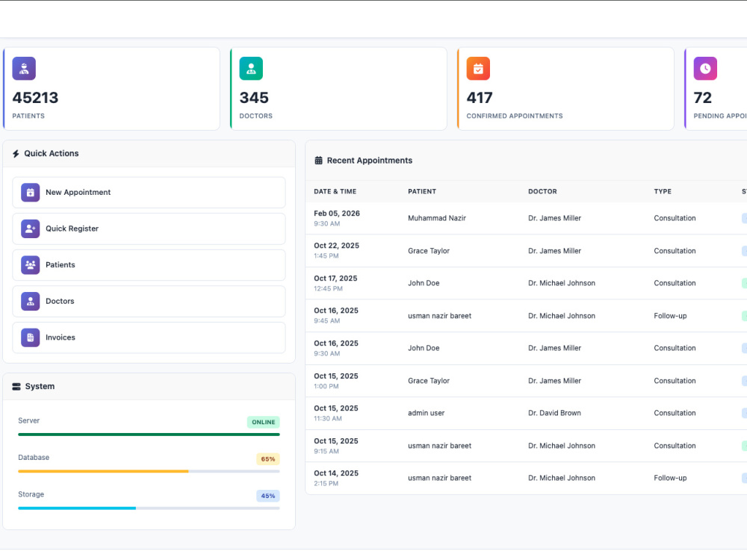Click the Quick Actions lightning bolt icon
The height and width of the screenshot is (560, 747).
coord(16,154)
